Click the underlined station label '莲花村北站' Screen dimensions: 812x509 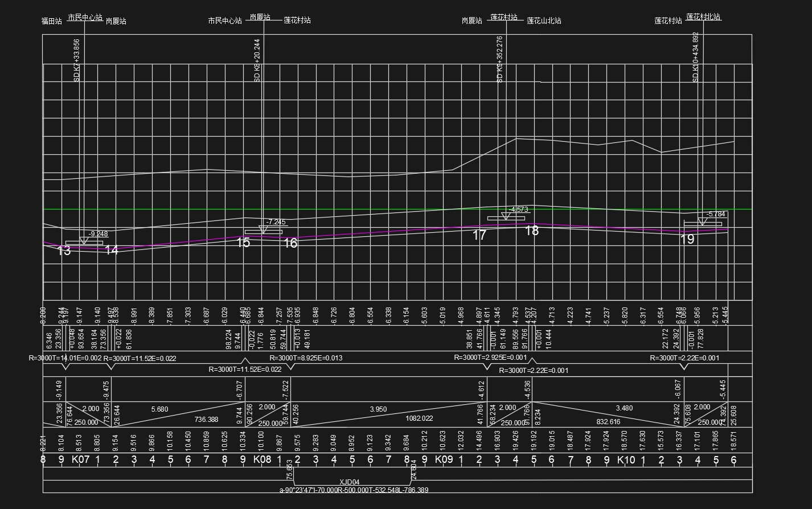point(703,17)
